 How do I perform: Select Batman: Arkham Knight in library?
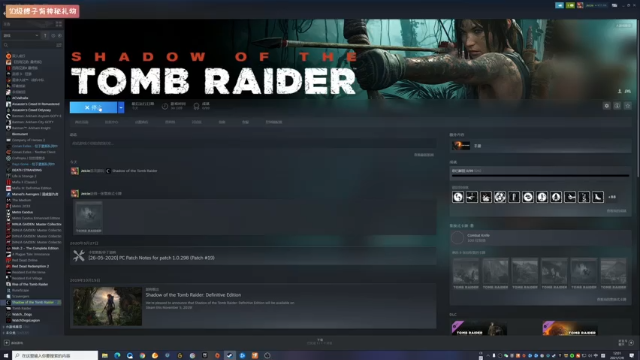pos(31,128)
